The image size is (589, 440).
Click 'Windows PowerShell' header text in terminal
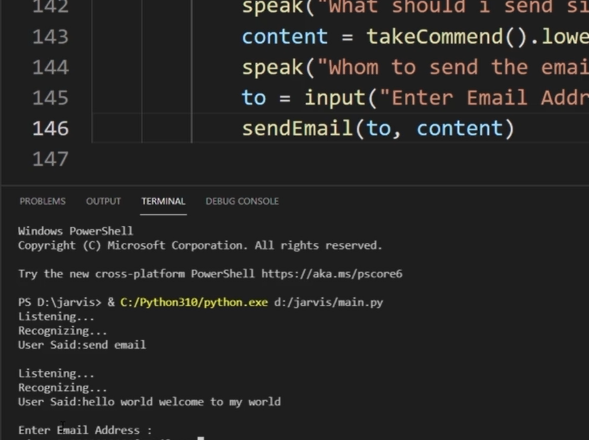(76, 231)
